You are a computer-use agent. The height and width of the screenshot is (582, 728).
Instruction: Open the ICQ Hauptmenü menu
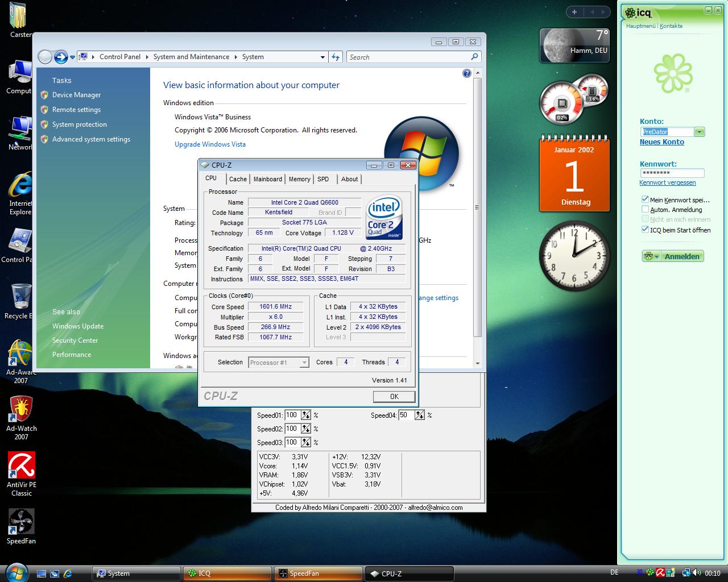click(640, 26)
